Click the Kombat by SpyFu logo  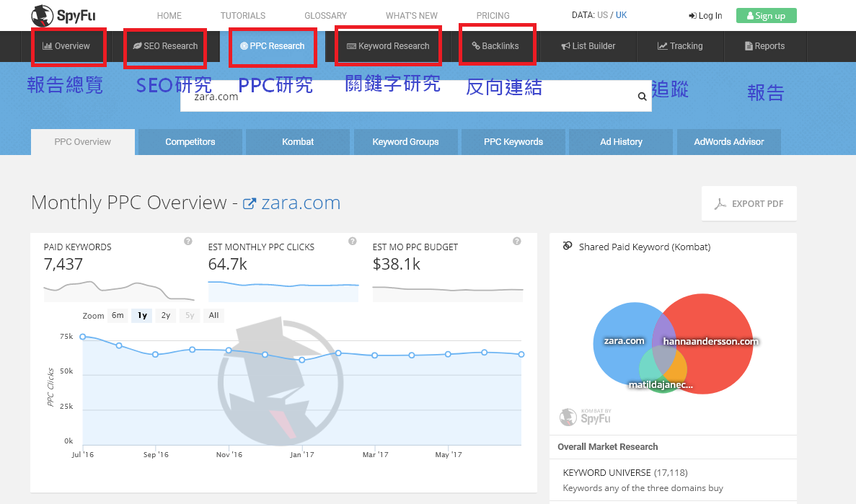click(x=586, y=417)
